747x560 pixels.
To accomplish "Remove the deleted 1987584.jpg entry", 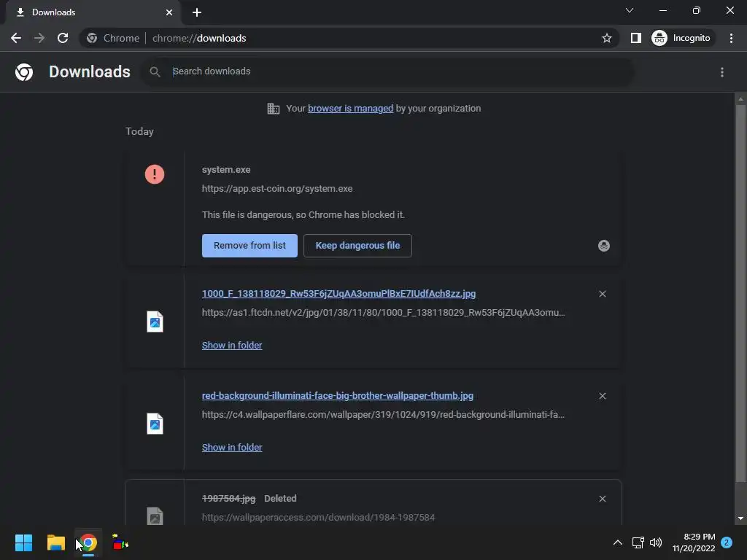I will [x=602, y=499].
